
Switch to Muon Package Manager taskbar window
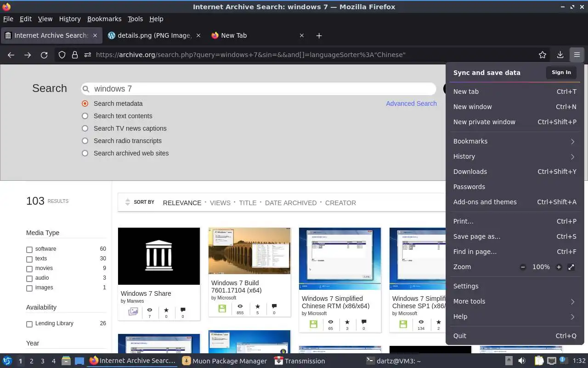[x=224, y=361]
